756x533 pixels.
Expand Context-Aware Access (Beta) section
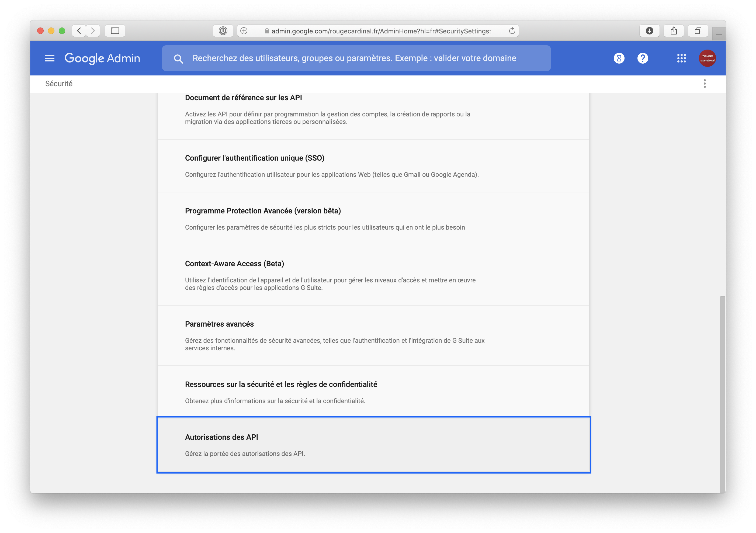pyautogui.click(x=234, y=264)
